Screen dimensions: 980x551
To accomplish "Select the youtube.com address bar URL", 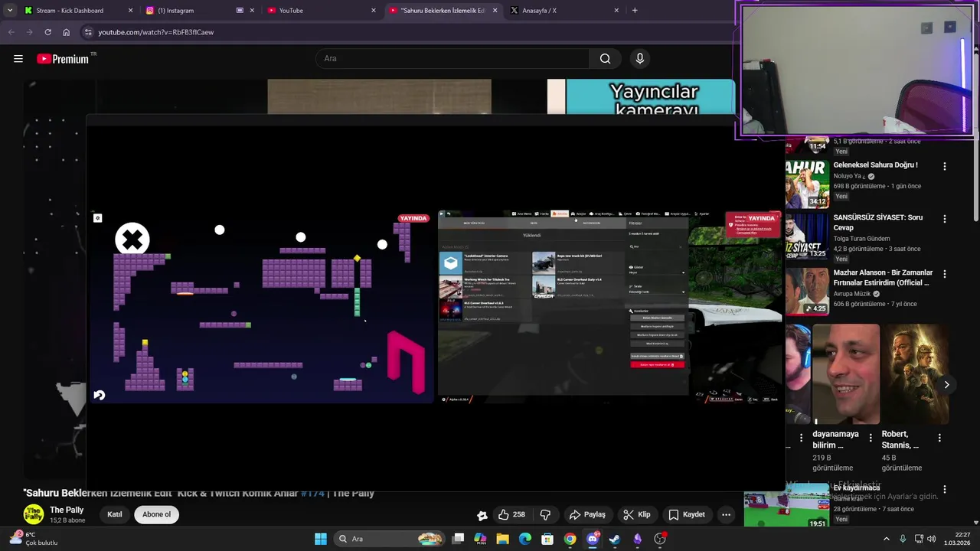I will (x=156, y=32).
